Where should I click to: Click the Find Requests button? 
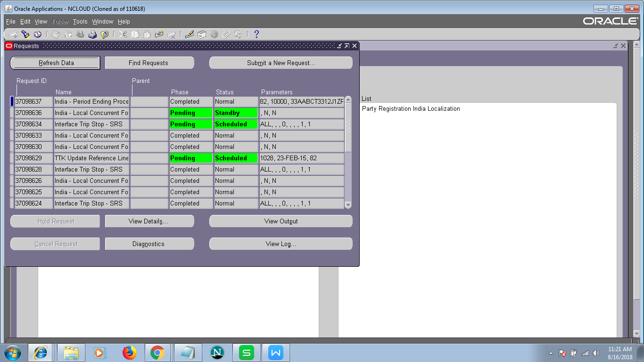click(x=149, y=63)
